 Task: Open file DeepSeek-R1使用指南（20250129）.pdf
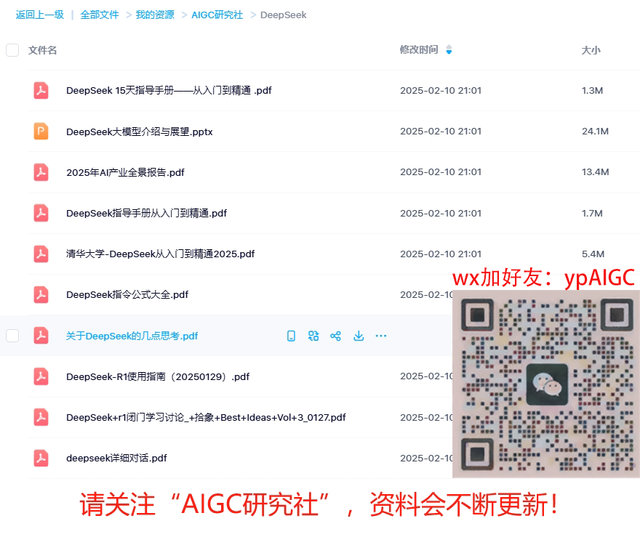pos(158,376)
